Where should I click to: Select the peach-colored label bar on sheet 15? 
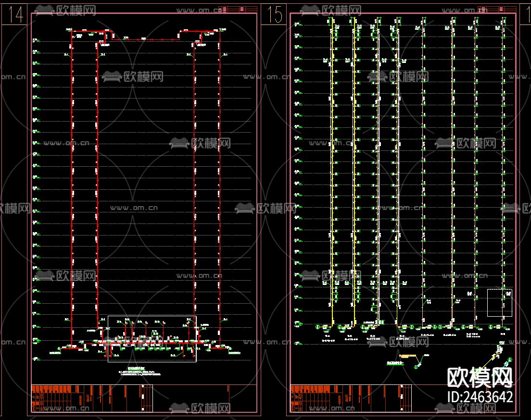pos(407,356)
